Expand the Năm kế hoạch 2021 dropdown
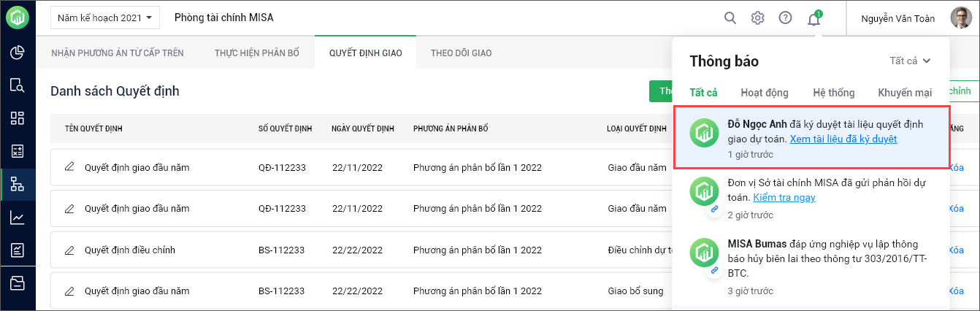 click(104, 18)
